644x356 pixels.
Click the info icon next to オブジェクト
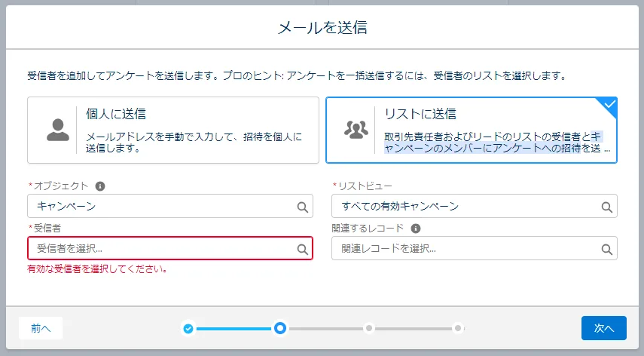point(100,186)
